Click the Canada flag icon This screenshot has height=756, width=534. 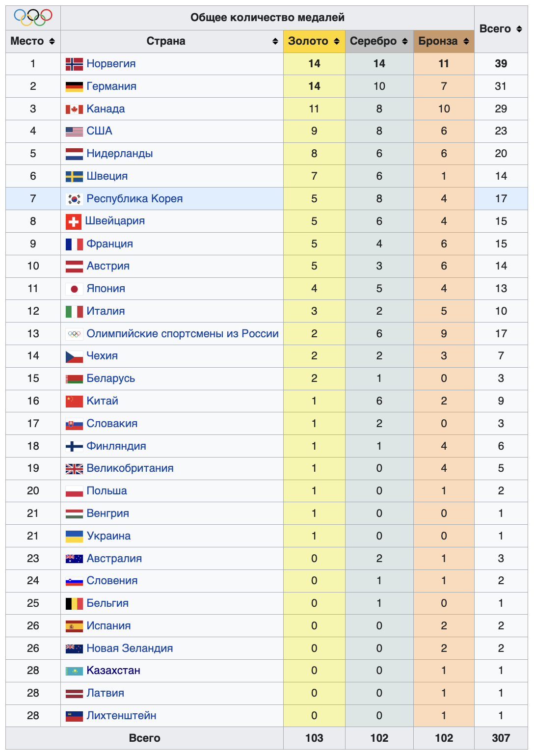[x=74, y=109]
